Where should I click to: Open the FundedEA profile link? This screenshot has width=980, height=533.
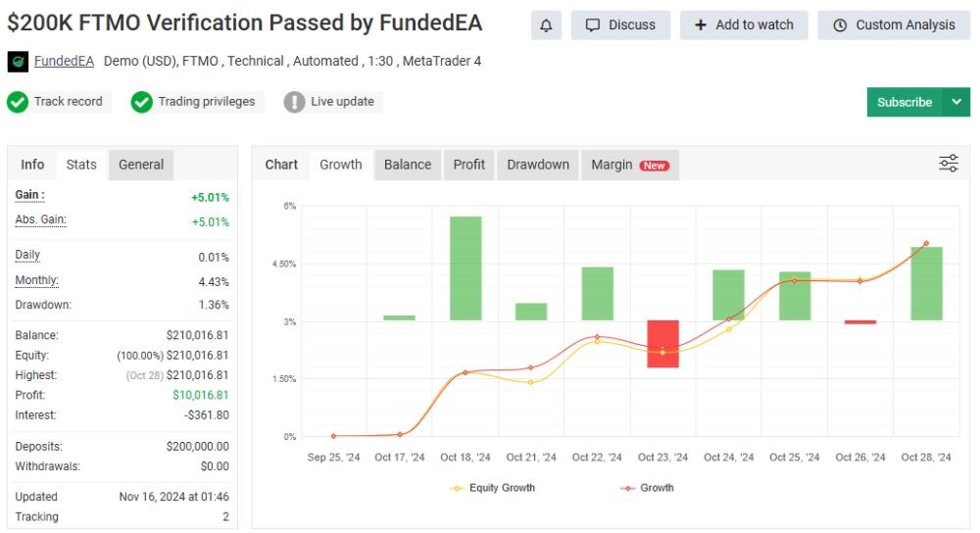pos(64,61)
